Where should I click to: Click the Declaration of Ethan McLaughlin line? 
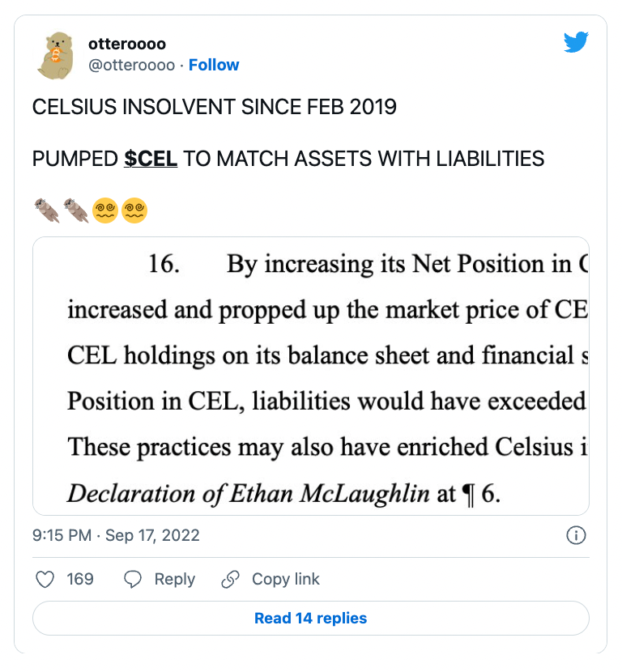pyautogui.click(x=283, y=494)
